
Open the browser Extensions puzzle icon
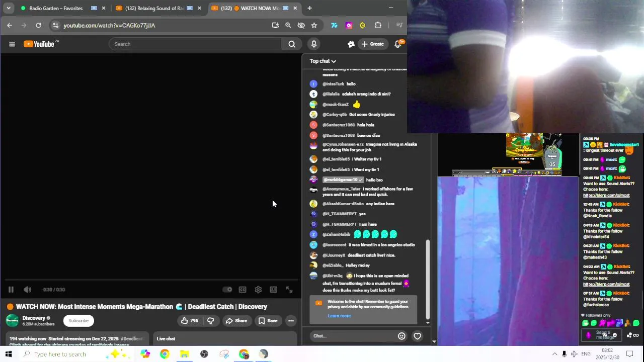coord(378,25)
